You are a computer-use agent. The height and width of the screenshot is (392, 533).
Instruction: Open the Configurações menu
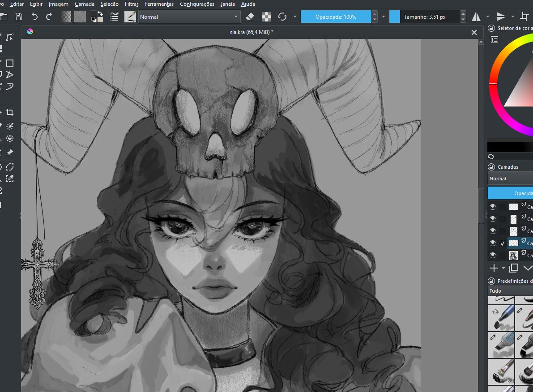(x=197, y=4)
